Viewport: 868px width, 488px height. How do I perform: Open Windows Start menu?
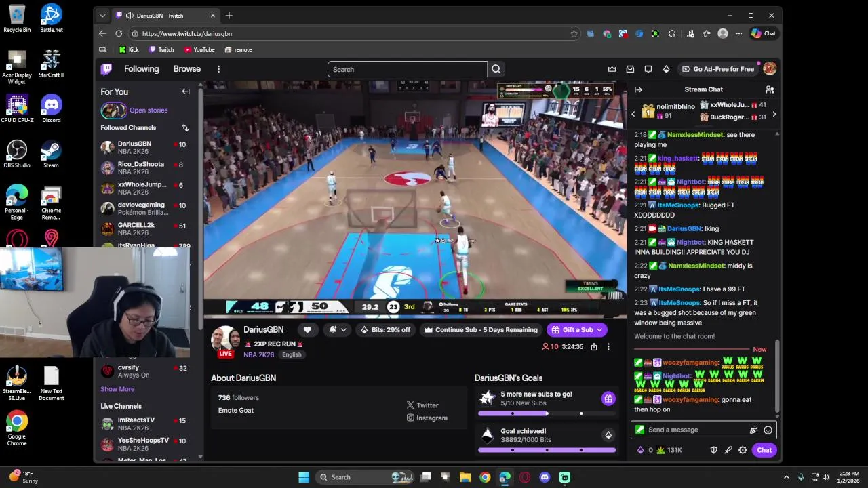(x=304, y=477)
